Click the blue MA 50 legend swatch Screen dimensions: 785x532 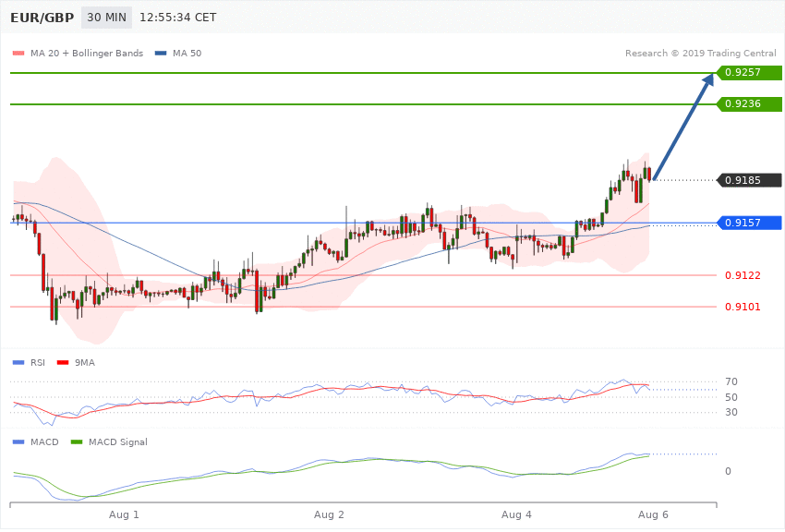[161, 53]
